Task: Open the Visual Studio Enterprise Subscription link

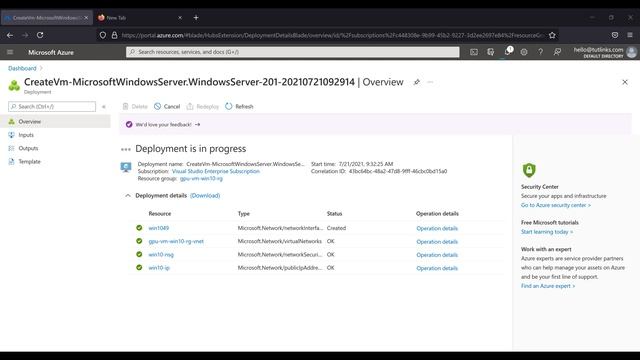Action: click(216, 171)
